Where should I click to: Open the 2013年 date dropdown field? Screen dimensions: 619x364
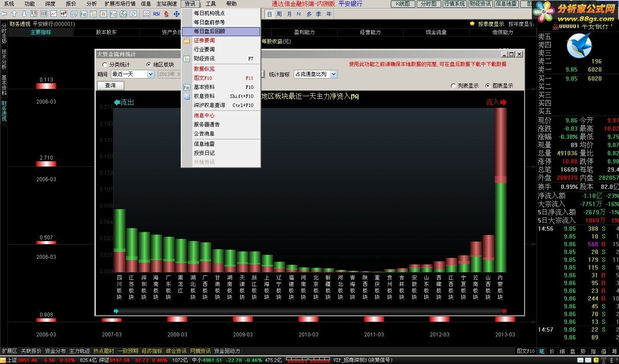click(x=169, y=74)
